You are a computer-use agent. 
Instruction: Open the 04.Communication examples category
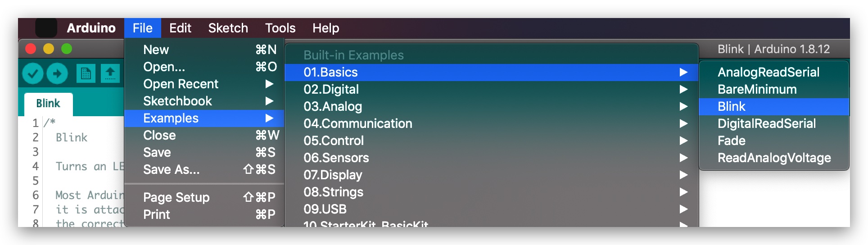tap(491, 124)
